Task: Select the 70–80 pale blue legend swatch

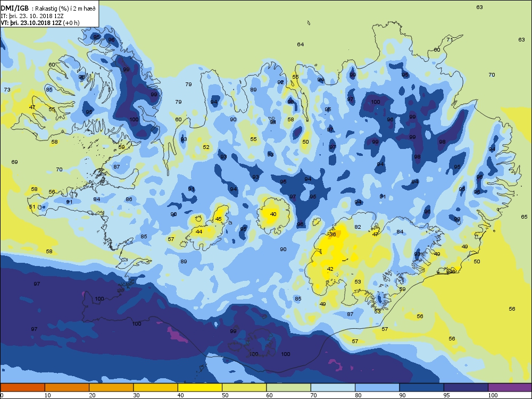Action: [x=333, y=387]
